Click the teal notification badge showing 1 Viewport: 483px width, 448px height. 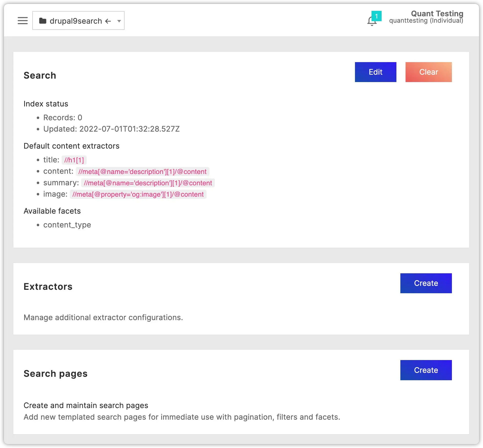[376, 16]
